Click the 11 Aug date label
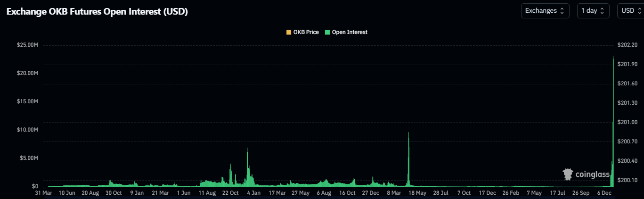 pyautogui.click(x=207, y=193)
